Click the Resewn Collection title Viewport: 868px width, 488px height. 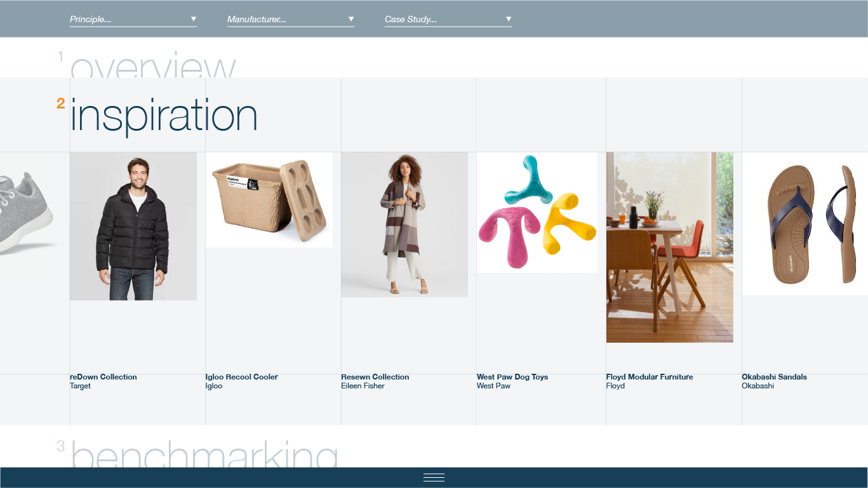(375, 377)
